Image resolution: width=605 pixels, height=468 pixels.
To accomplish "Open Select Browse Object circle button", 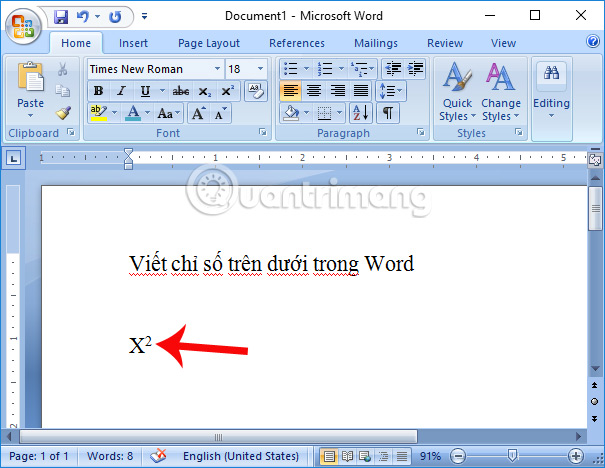I will pos(595,402).
